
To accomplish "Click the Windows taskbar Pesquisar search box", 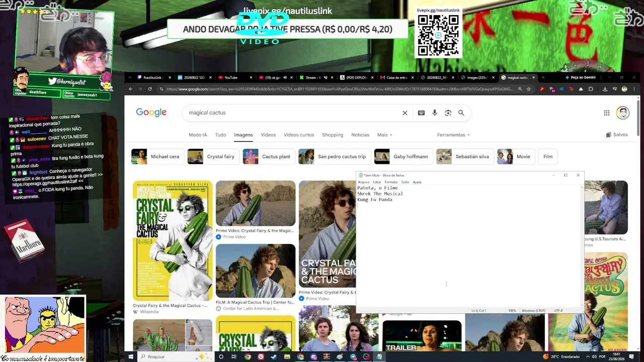I will 176,357.
